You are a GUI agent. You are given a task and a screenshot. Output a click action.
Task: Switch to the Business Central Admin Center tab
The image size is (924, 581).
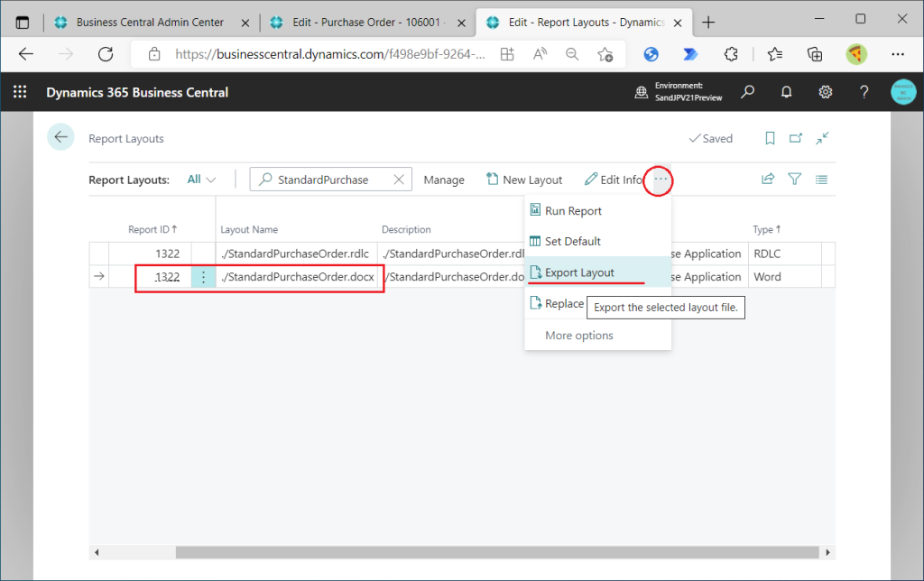click(150, 23)
